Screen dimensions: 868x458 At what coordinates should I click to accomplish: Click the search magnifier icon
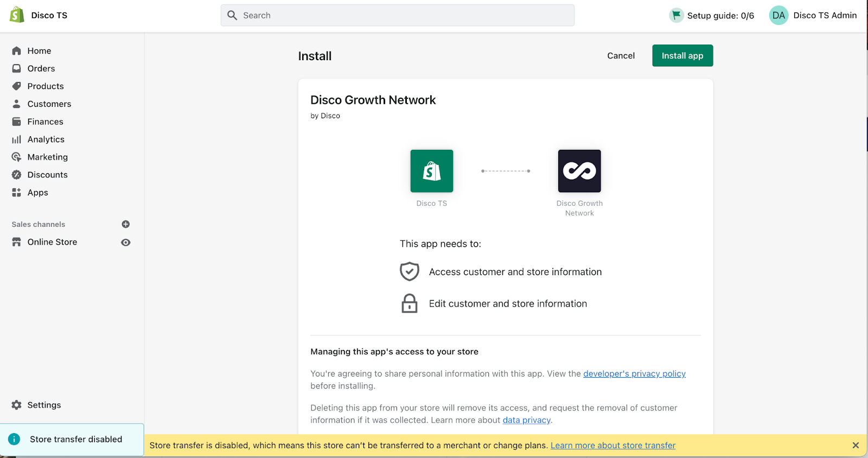click(x=232, y=15)
